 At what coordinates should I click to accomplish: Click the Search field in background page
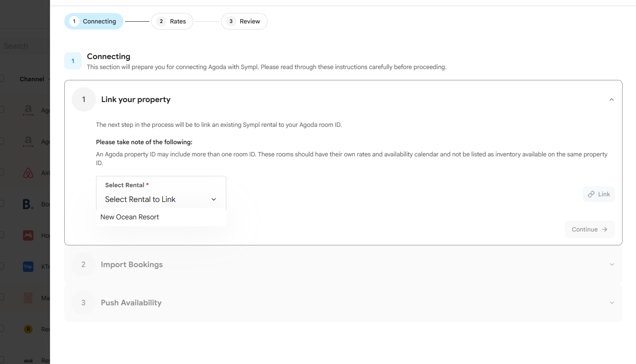pyautogui.click(x=25, y=46)
